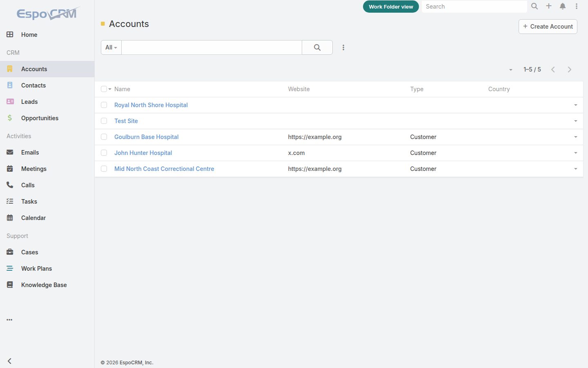Click the EspoCRM logo
This screenshot has height=368, width=588.
point(48,13)
